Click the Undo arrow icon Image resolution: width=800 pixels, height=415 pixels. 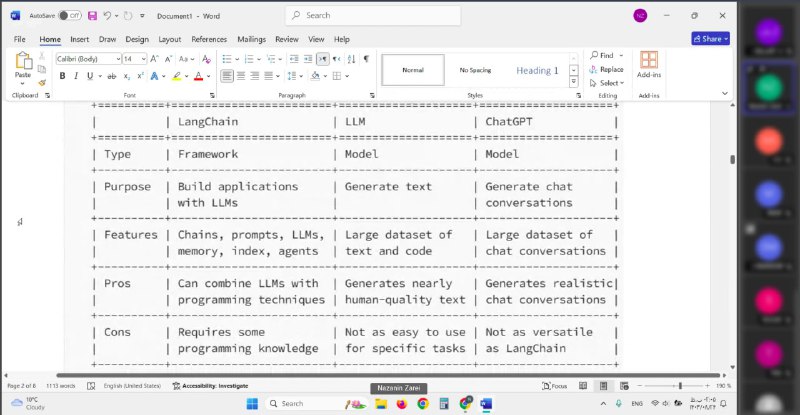tap(107, 16)
